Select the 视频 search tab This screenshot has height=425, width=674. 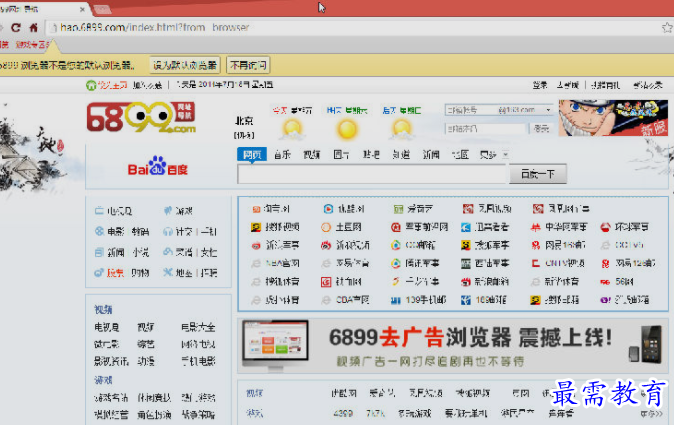pyautogui.click(x=312, y=155)
